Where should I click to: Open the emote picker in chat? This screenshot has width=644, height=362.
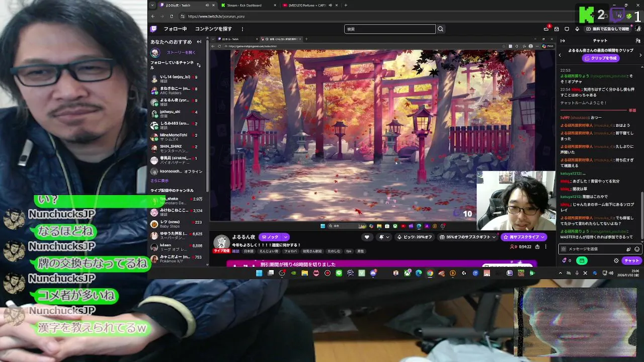637,249
